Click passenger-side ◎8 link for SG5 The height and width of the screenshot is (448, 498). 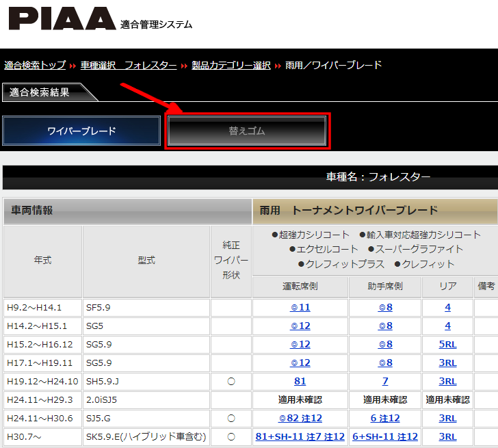(385, 326)
